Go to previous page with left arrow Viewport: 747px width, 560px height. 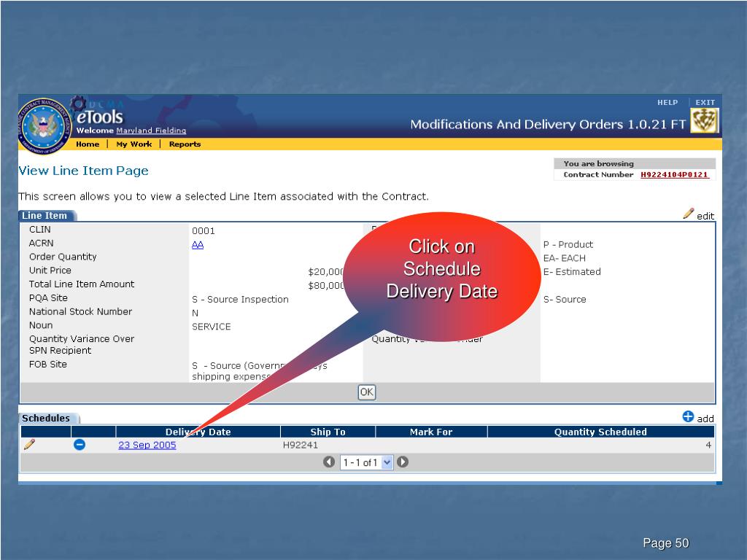pos(329,462)
